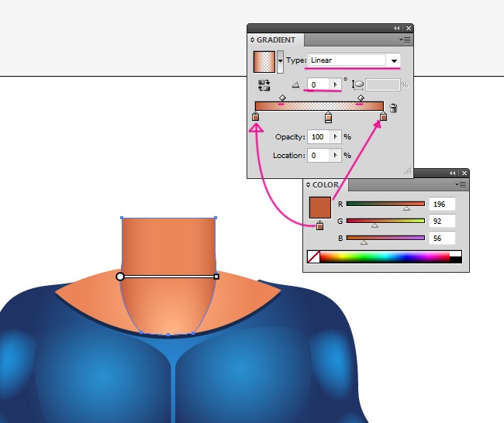Screen dimensions: 504x423
Task: Open the gradient swatch preset dropdown
Action: pyautogui.click(x=280, y=60)
